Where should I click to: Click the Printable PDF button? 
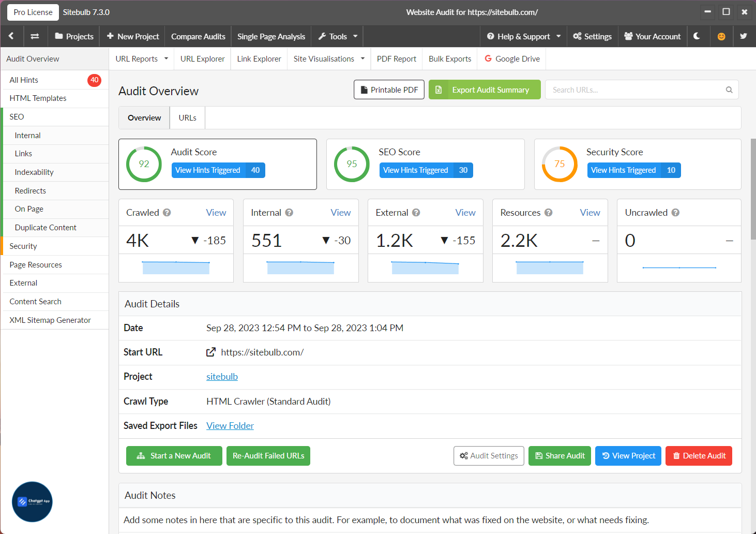[x=389, y=90]
